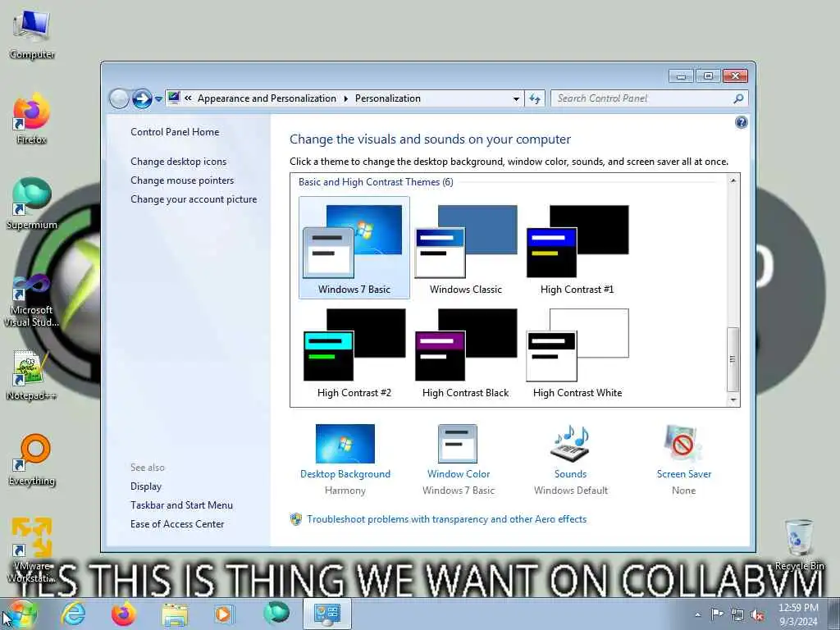Open the Display link under See also

(x=146, y=486)
